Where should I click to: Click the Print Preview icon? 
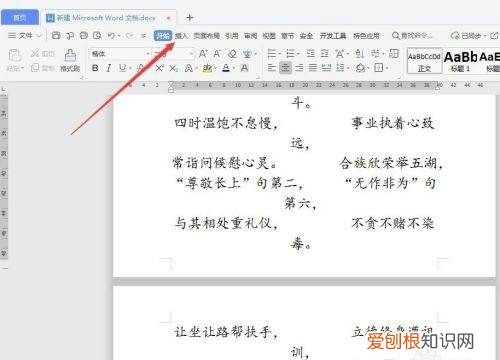(x=97, y=35)
